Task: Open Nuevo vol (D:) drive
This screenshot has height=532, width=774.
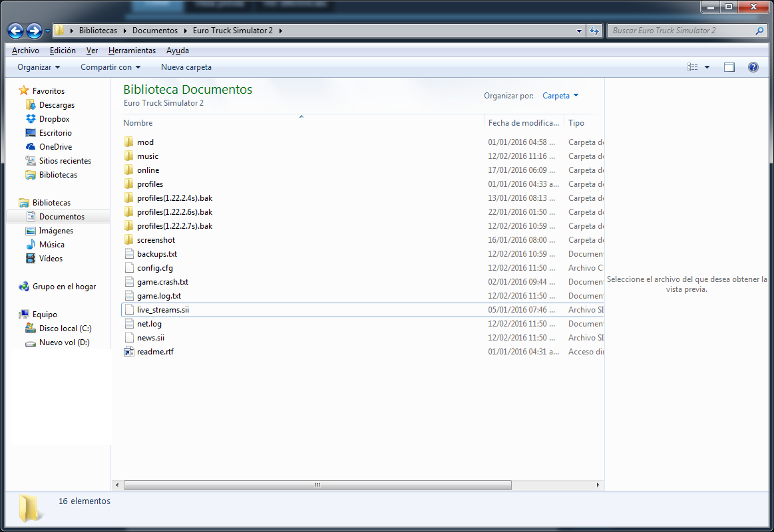Action: tap(64, 342)
